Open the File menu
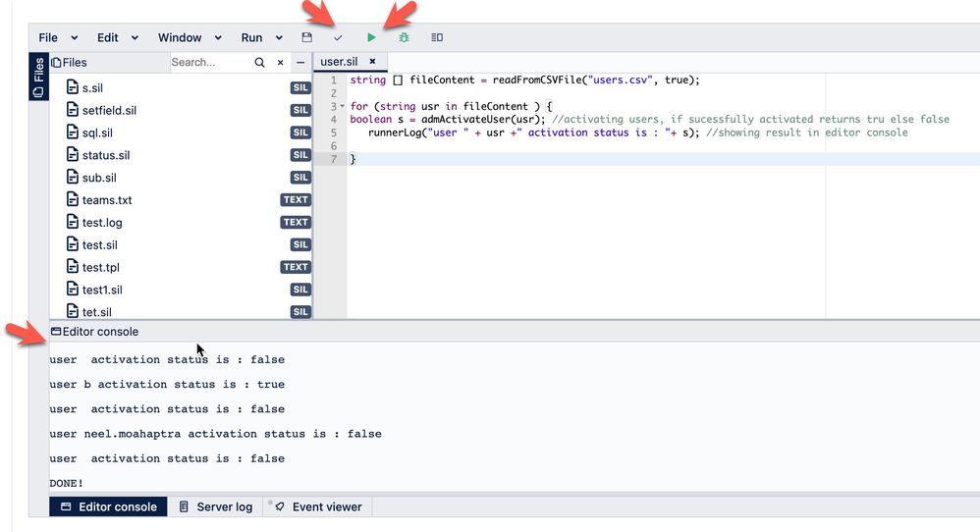This screenshot has width=980, height=532. (48, 37)
